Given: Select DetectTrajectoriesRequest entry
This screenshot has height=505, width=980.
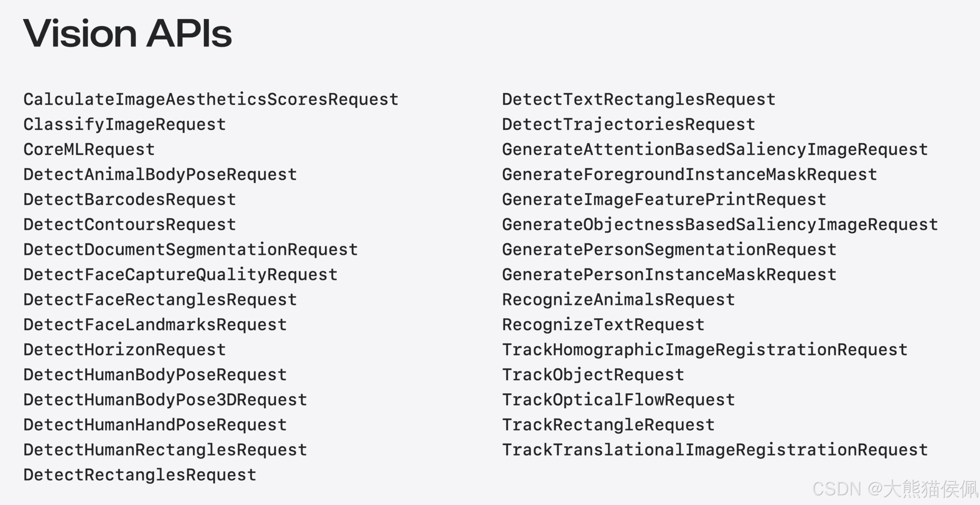Looking at the screenshot, I should point(628,125).
